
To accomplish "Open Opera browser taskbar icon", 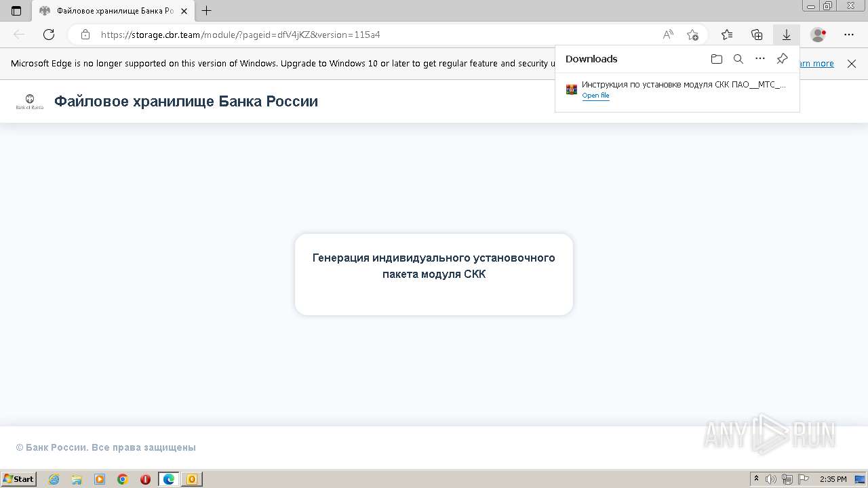I will pos(145,479).
